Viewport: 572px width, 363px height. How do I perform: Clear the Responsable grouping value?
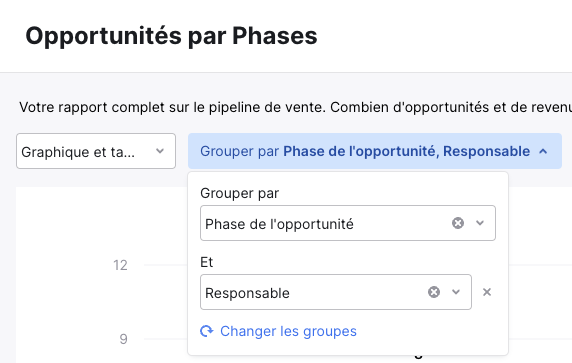point(434,292)
